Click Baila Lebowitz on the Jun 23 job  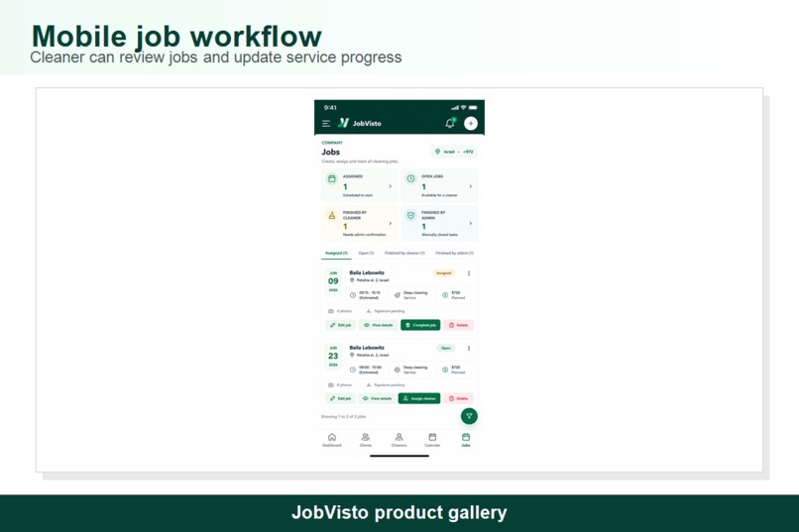click(x=367, y=348)
